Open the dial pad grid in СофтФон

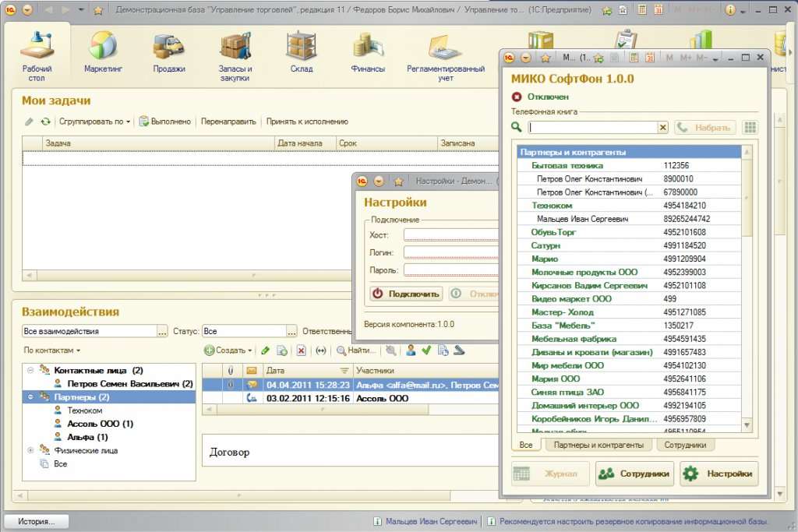coord(750,127)
